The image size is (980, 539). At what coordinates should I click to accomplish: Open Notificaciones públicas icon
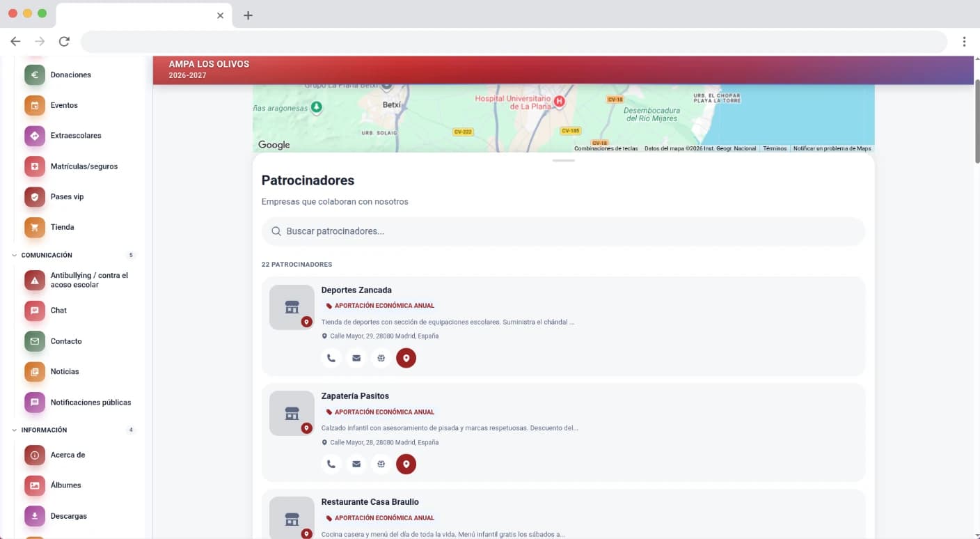35,403
